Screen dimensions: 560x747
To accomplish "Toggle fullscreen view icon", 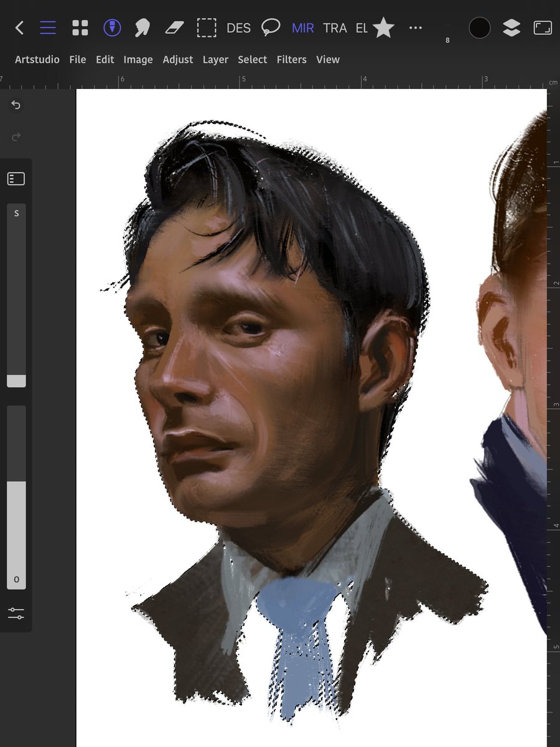I will click(x=543, y=27).
